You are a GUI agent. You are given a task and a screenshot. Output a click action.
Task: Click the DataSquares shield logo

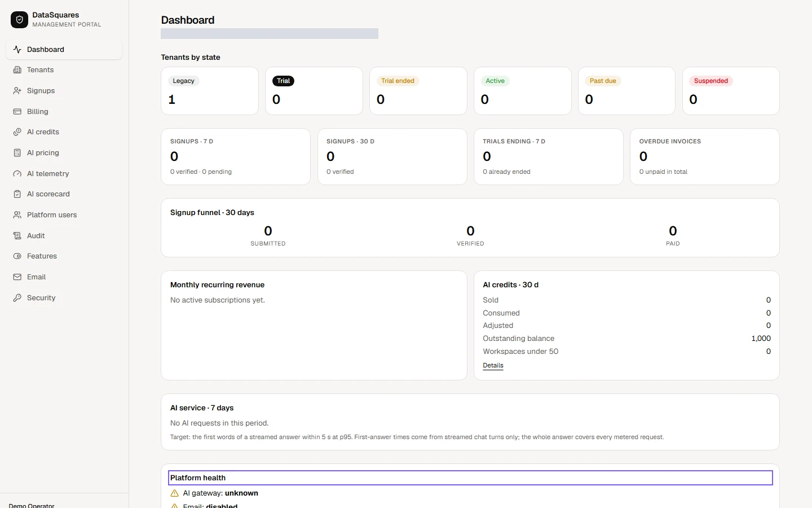coord(19,20)
